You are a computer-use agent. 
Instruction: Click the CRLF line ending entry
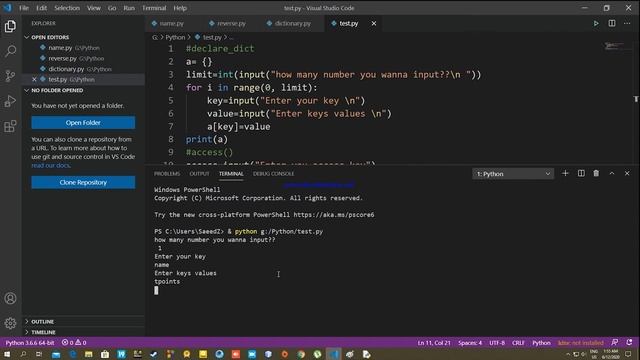(518, 343)
